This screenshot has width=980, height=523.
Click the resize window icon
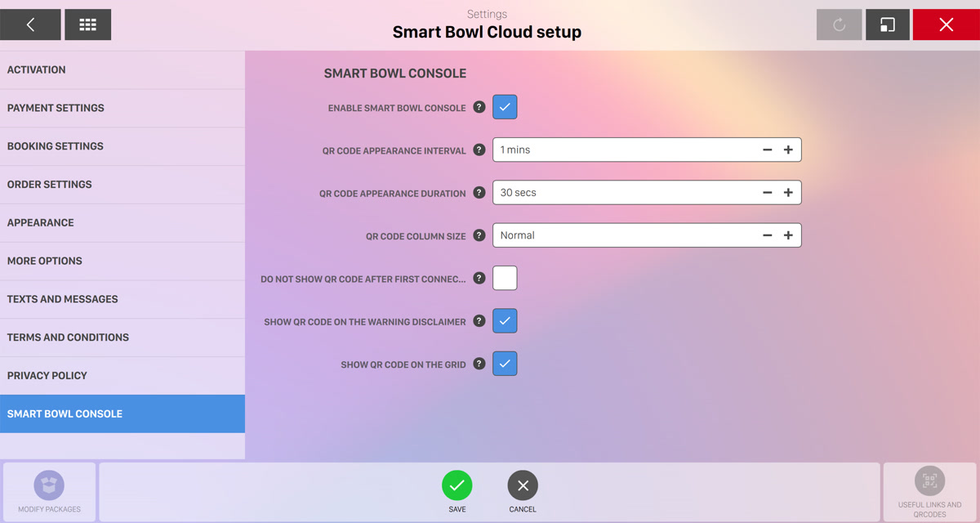(887, 25)
